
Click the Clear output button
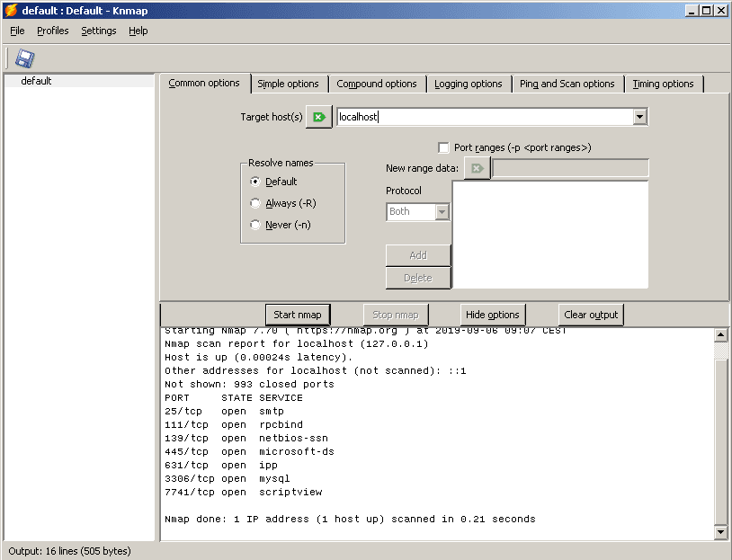tap(591, 315)
